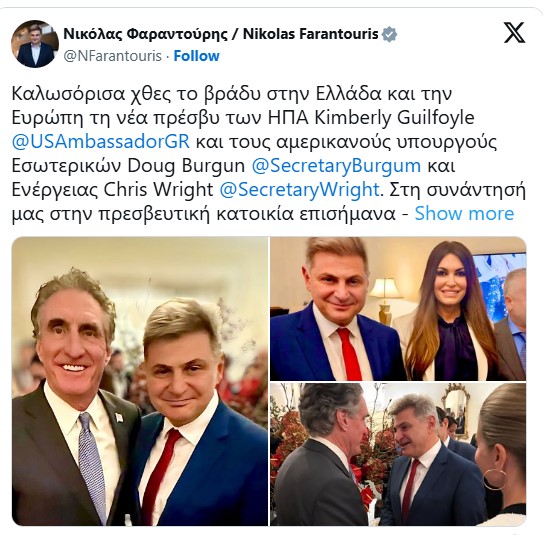Click the table lamp in the top-right photo
Screen dimensions: 543x535
pyautogui.click(x=385, y=301)
